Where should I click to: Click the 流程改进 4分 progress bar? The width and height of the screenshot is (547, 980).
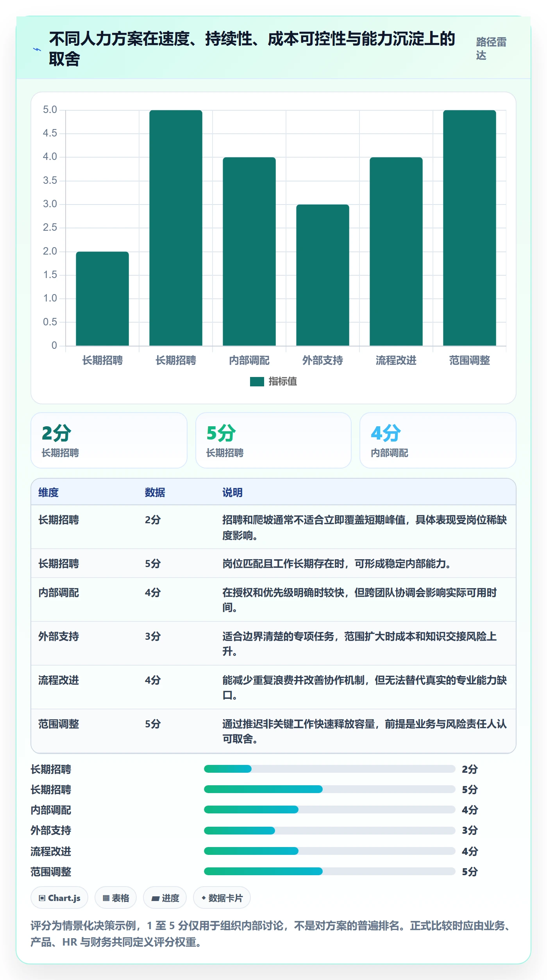[x=329, y=851]
